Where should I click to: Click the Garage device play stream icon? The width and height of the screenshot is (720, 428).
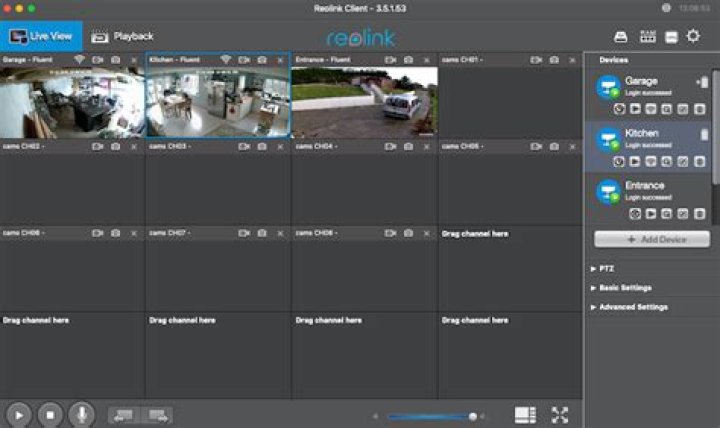click(635, 109)
